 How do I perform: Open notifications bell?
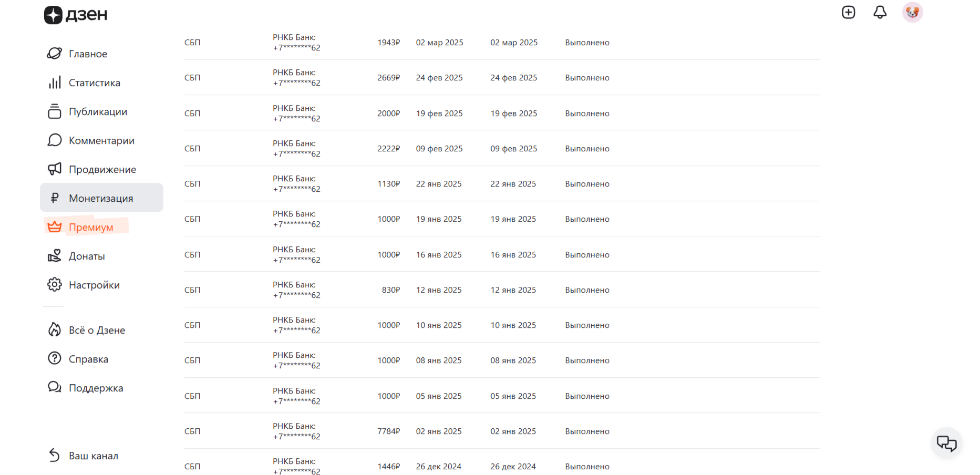point(880,12)
